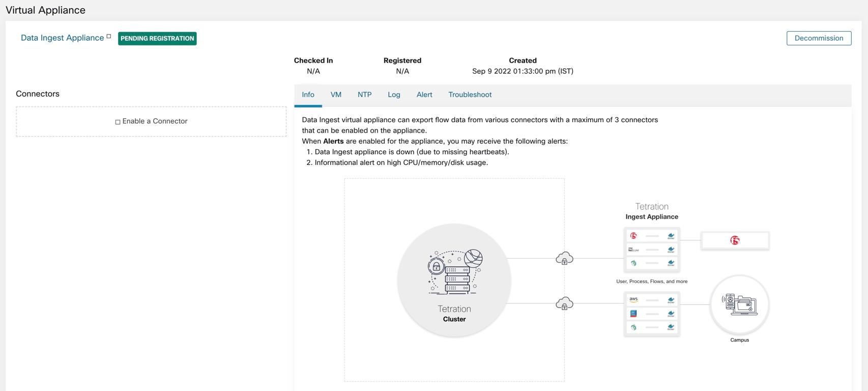Click the AWS connector icon

(633, 299)
